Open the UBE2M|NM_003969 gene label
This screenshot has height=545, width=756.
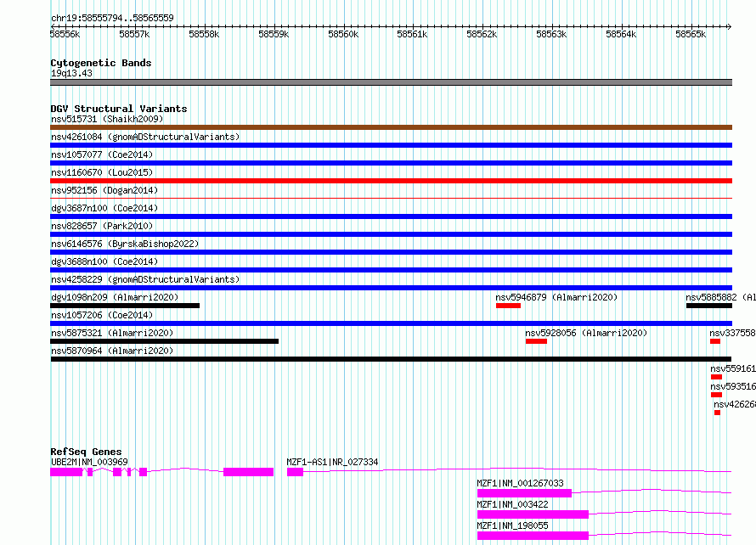click(x=89, y=462)
